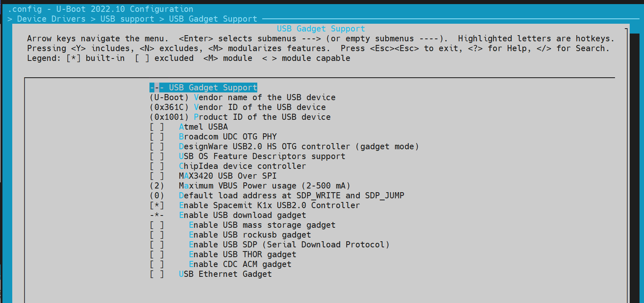Select the highlighted USB Gadget Support entry
Image resolution: width=644 pixels, height=303 pixels.
(x=203, y=88)
